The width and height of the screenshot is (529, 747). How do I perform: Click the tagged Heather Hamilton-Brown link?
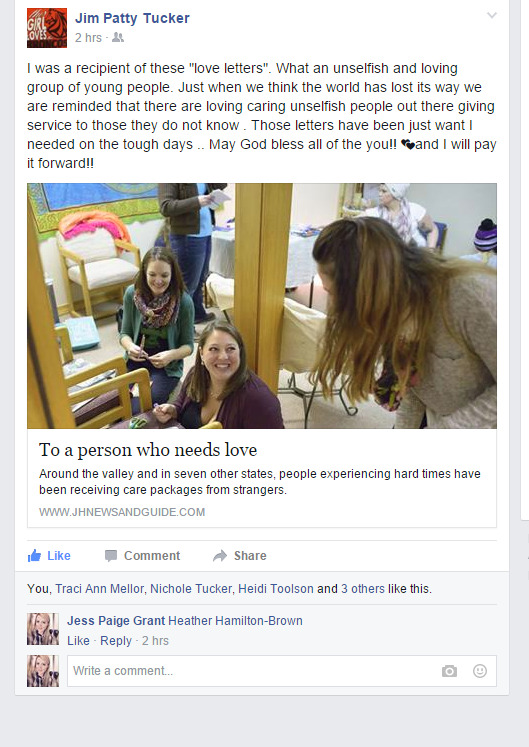[x=235, y=621]
